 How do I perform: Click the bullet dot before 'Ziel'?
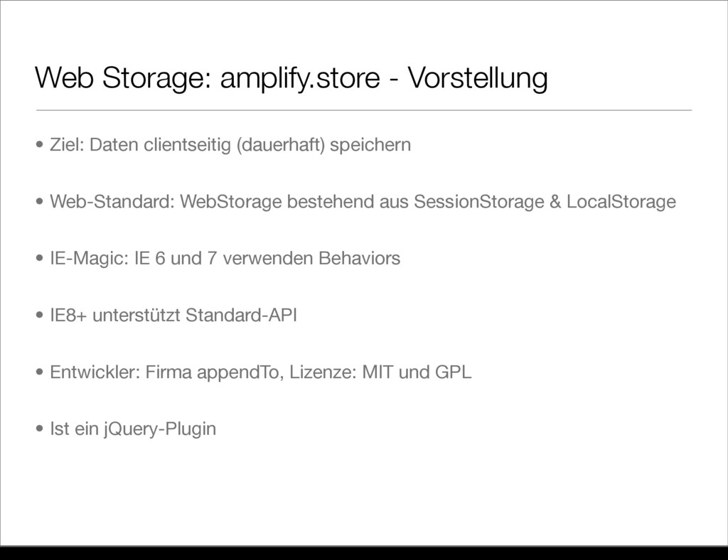[x=40, y=145]
